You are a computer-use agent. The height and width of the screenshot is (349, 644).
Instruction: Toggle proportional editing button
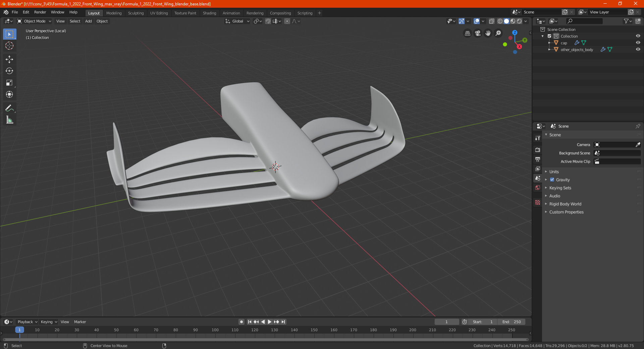click(x=287, y=21)
